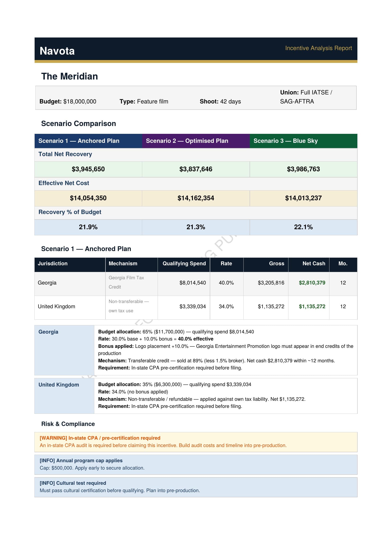
Task: Click the $14,162,354 net cost value
Action: (x=196, y=198)
